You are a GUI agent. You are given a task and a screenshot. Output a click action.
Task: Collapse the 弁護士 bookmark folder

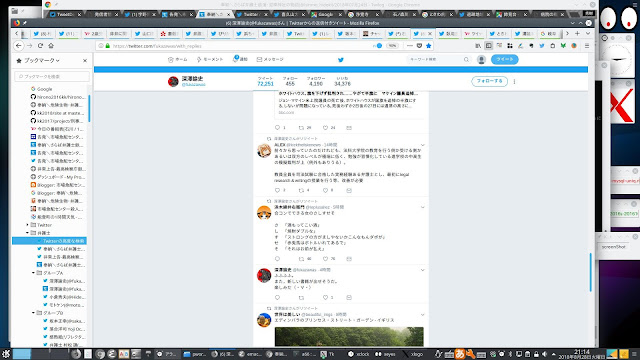(x=27, y=233)
